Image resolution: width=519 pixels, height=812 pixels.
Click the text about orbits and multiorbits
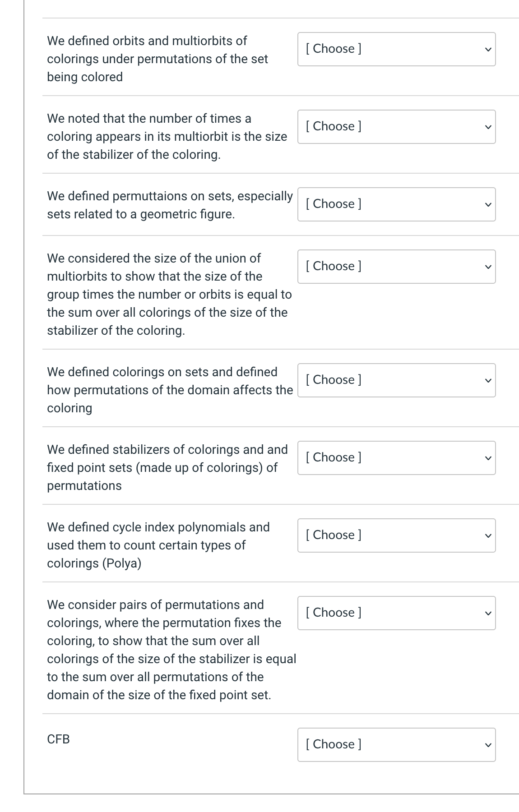click(x=157, y=59)
